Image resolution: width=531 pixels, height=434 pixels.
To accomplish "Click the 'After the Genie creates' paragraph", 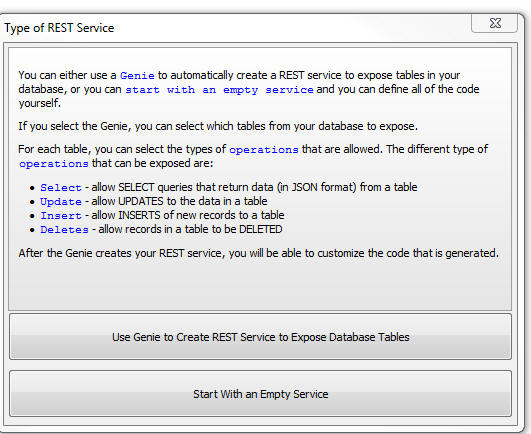I will click(x=259, y=253).
